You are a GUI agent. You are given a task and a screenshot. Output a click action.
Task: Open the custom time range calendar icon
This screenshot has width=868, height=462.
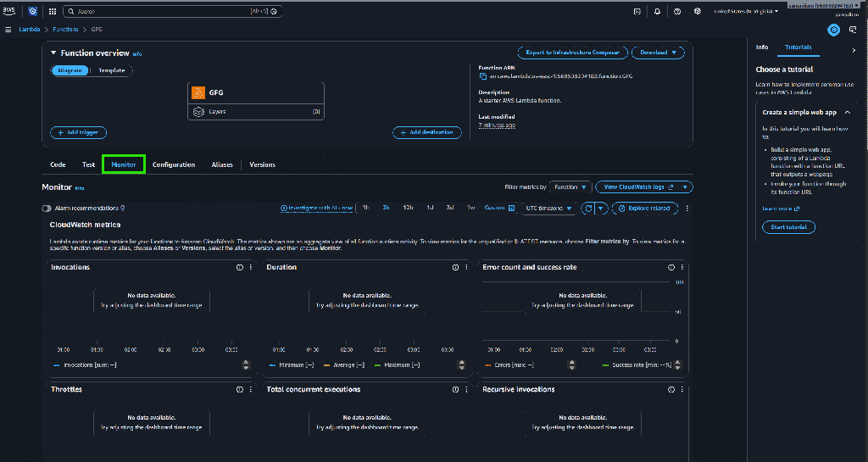pyautogui.click(x=511, y=208)
